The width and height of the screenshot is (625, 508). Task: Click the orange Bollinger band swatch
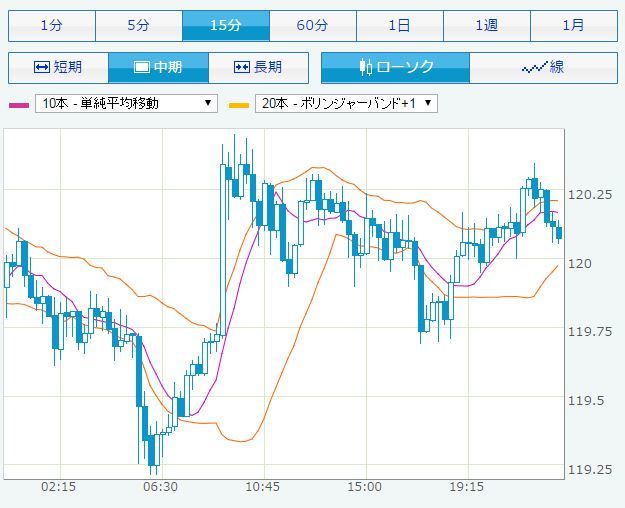point(239,105)
